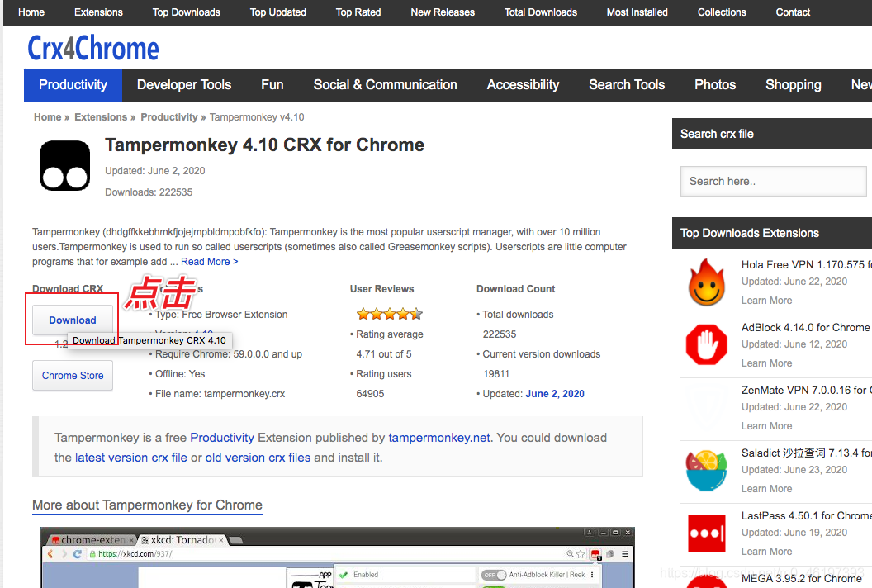This screenshot has width=872, height=588.
Task: Open the tampermonkey.net publisher link
Action: coord(439,438)
